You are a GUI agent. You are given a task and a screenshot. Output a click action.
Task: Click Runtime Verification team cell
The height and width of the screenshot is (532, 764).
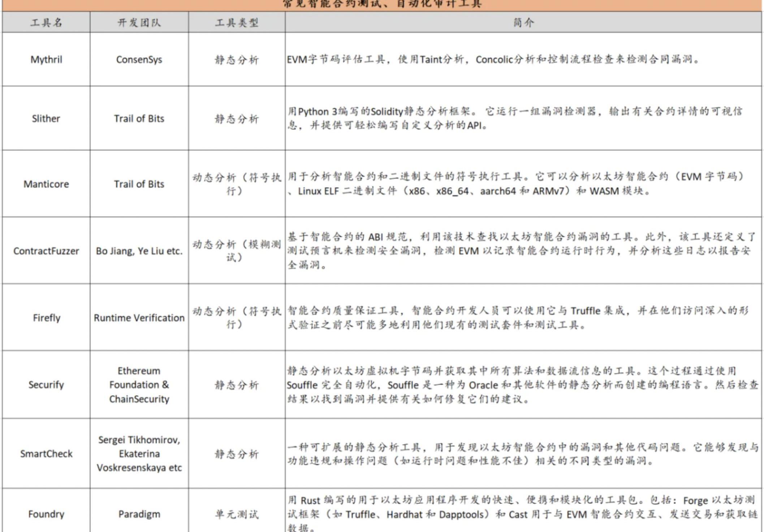pyautogui.click(x=139, y=318)
